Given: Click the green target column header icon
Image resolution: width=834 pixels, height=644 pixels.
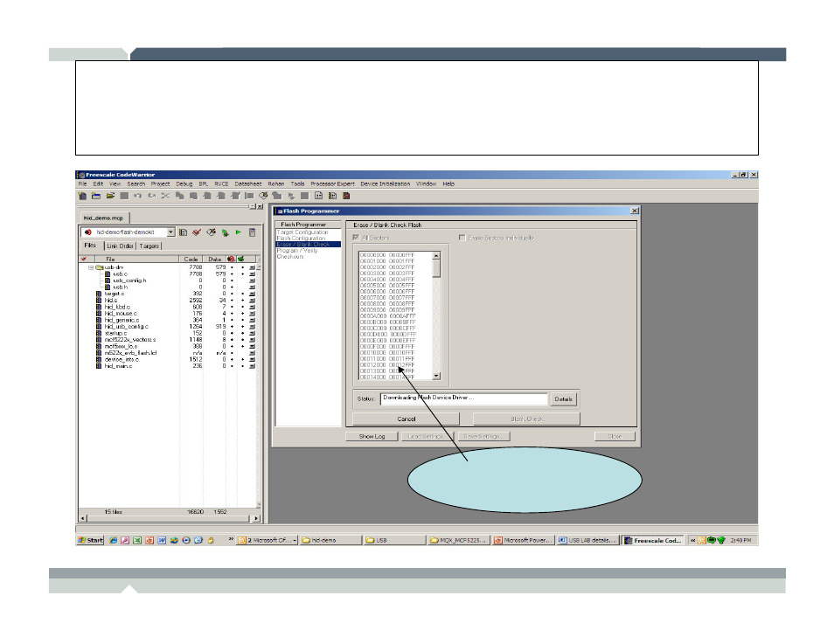Looking at the screenshot, I should point(241,259).
